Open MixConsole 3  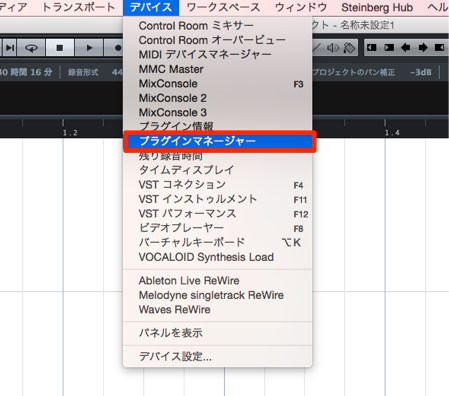(218, 112)
